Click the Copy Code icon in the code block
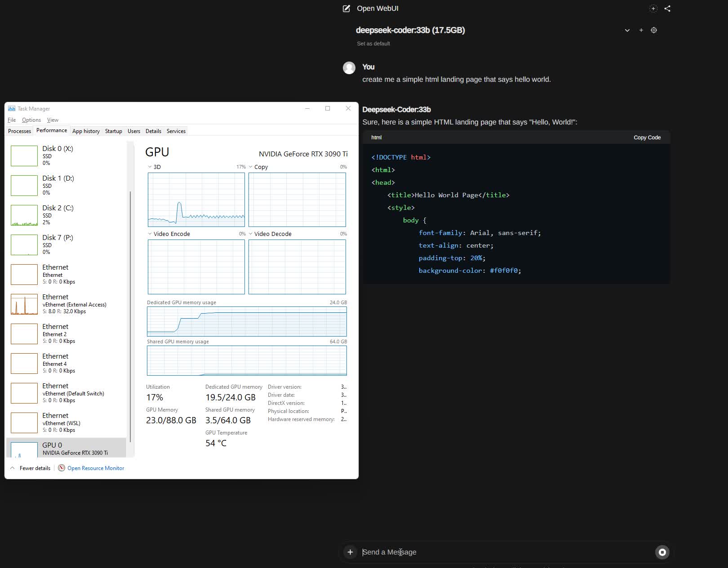This screenshot has width=728, height=568. [x=647, y=137]
